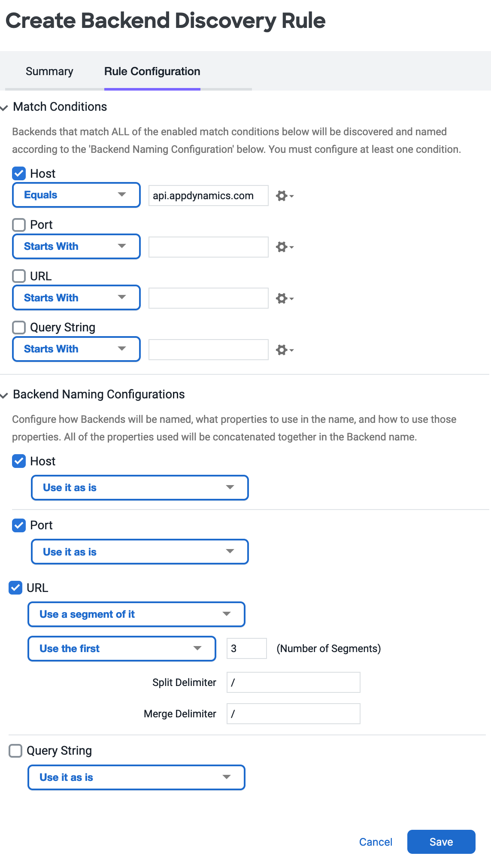
Task: Open gear options for Query String condition
Action: coord(284,350)
